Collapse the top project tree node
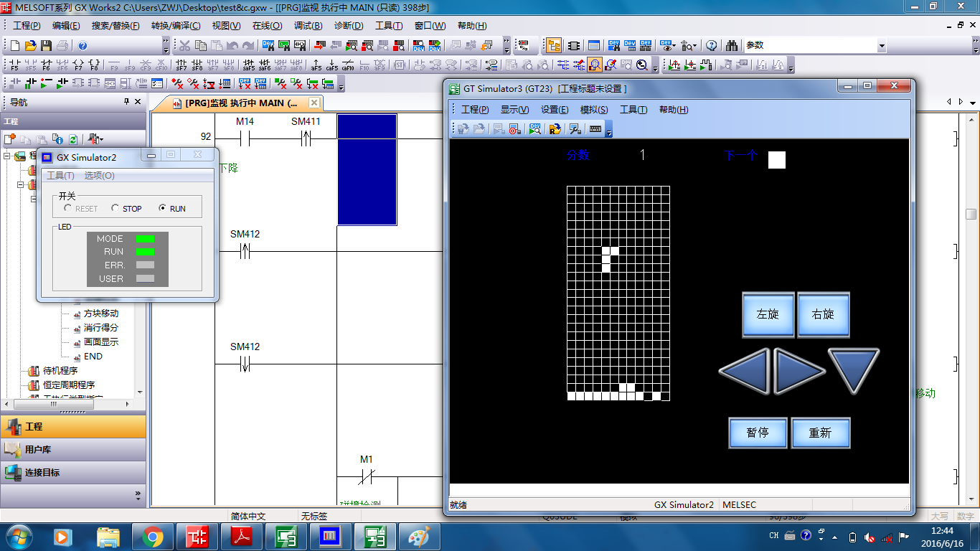This screenshot has width=980, height=551. tap(7, 156)
